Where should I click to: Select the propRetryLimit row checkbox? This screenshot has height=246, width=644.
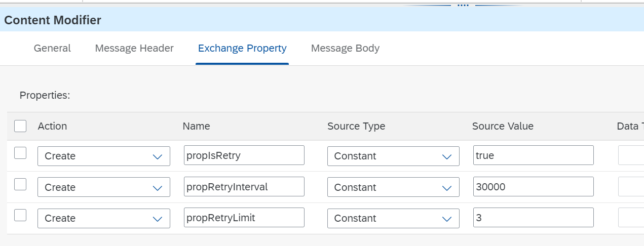[x=20, y=215]
